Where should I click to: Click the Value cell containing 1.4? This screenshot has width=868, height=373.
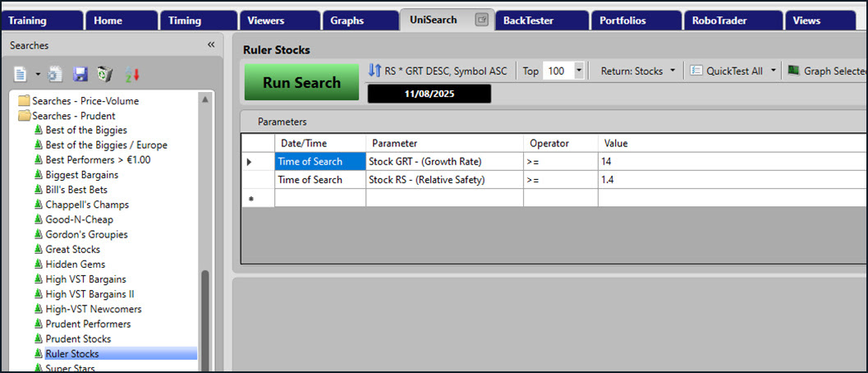(x=731, y=180)
